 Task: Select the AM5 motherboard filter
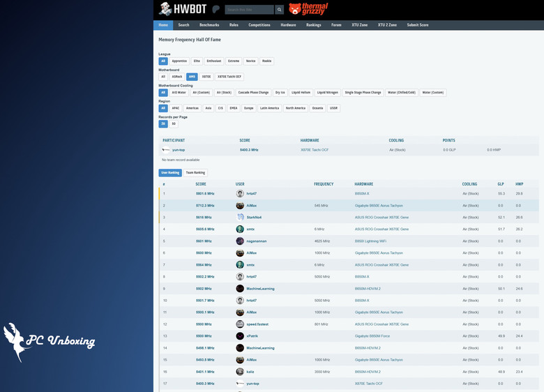click(192, 77)
